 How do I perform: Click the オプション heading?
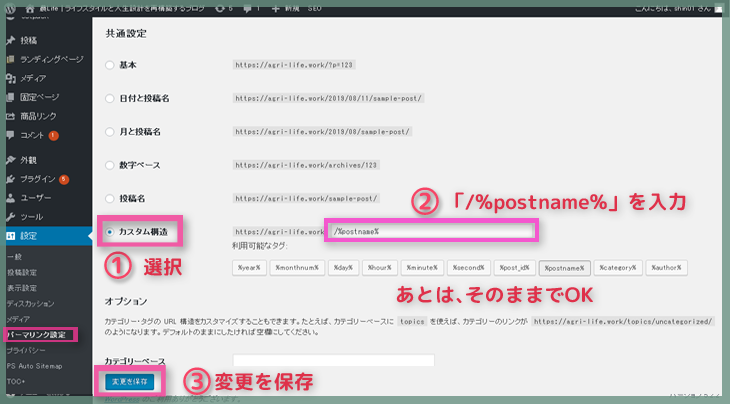(126, 302)
